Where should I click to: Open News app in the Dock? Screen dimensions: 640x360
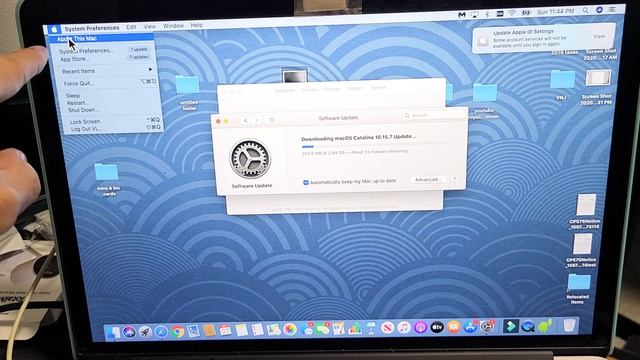coord(387,327)
